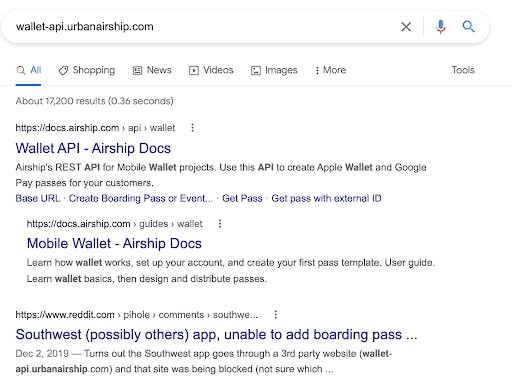This screenshot has height=390, width=512.
Task: Open options for the reddit result (three dots)
Action: coord(275,315)
